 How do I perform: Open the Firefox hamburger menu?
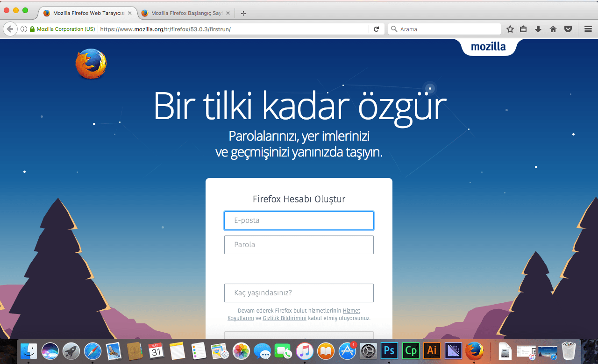588,29
